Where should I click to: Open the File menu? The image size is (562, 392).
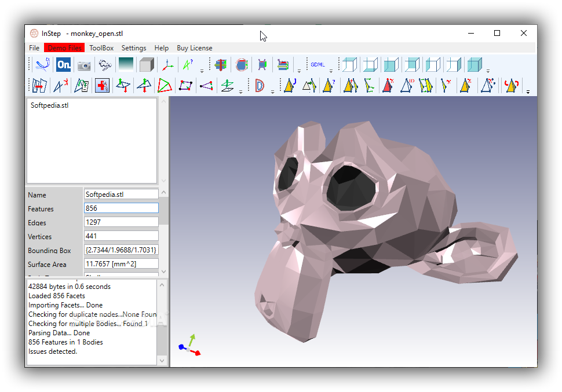click(34, 48)
